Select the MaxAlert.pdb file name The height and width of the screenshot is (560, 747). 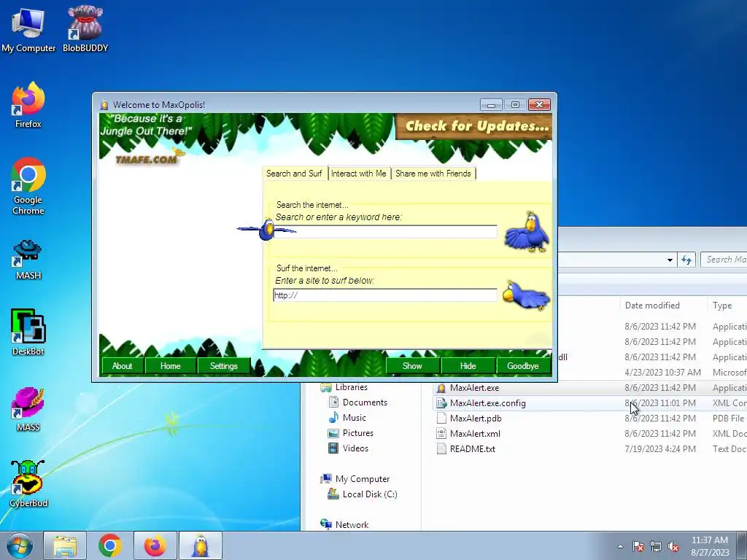[x=476, y=419]
